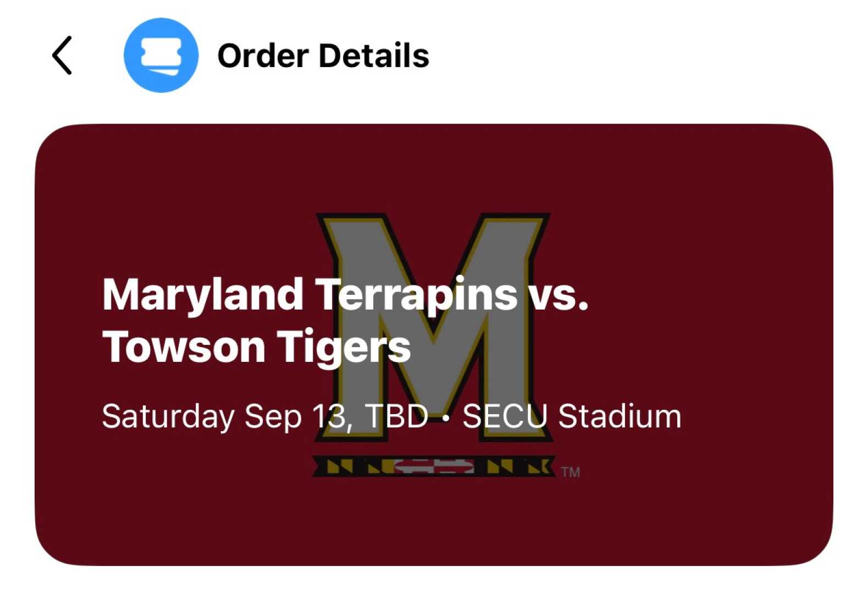Tap the TM trademark symbol
868x594 pixels.
click(571, 471)
